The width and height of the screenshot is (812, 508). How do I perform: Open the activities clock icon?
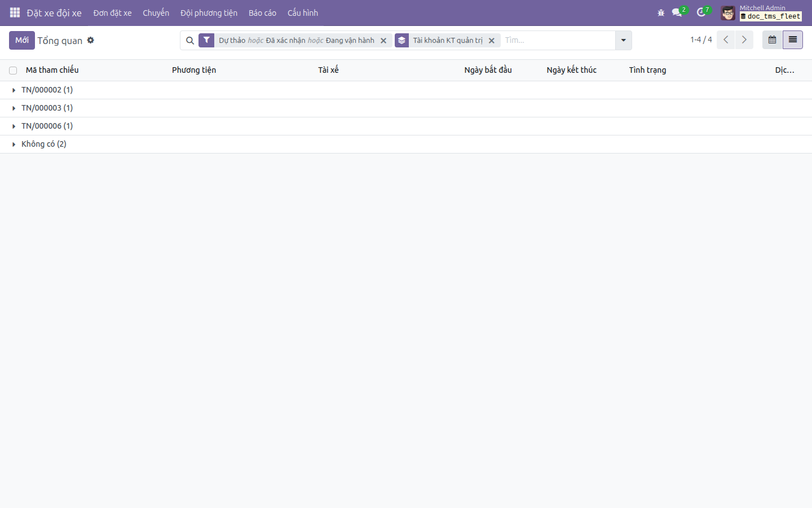[x=701, y=12]
